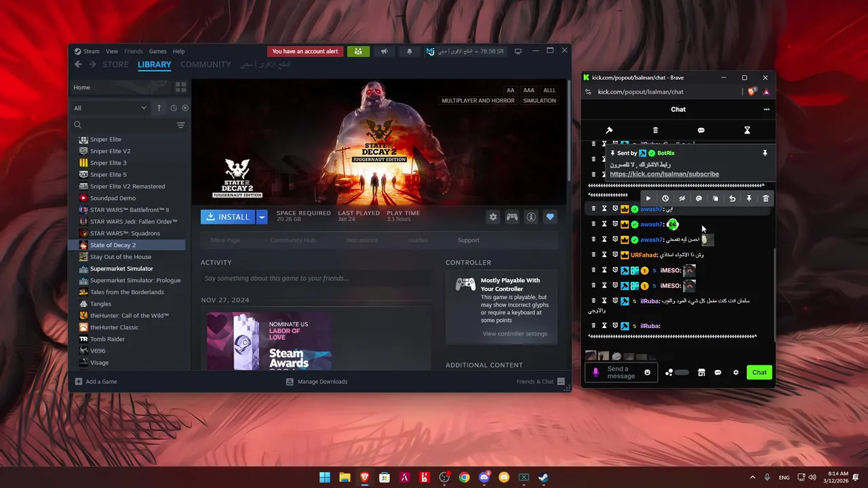This screenshot has width=868, height=488.
Task: Open the green Friends button in Steam's header
Action: click(358, 52)
